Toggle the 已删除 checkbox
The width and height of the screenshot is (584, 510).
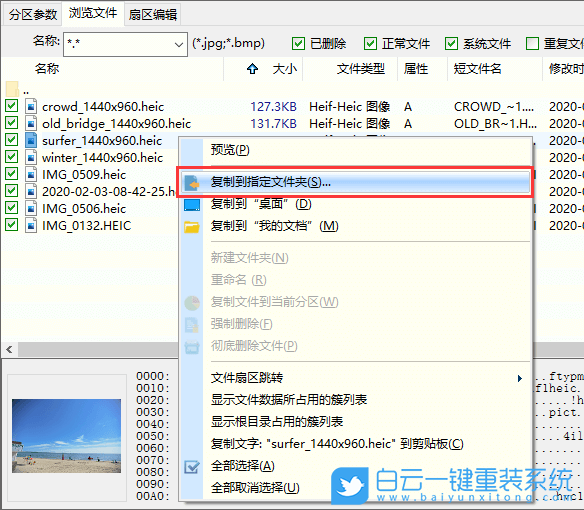pos(298,44)
